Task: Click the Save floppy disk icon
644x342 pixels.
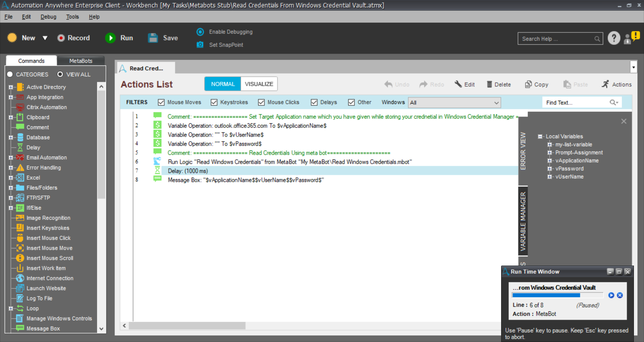Action: click(x=153, y=38)
